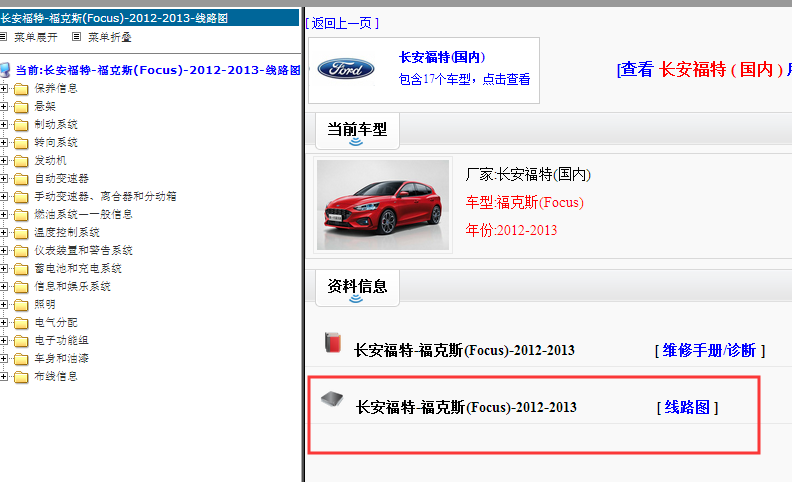Select 车身和油漆 tree item text
The image size is (792, 482).
(x=61, y=358)
